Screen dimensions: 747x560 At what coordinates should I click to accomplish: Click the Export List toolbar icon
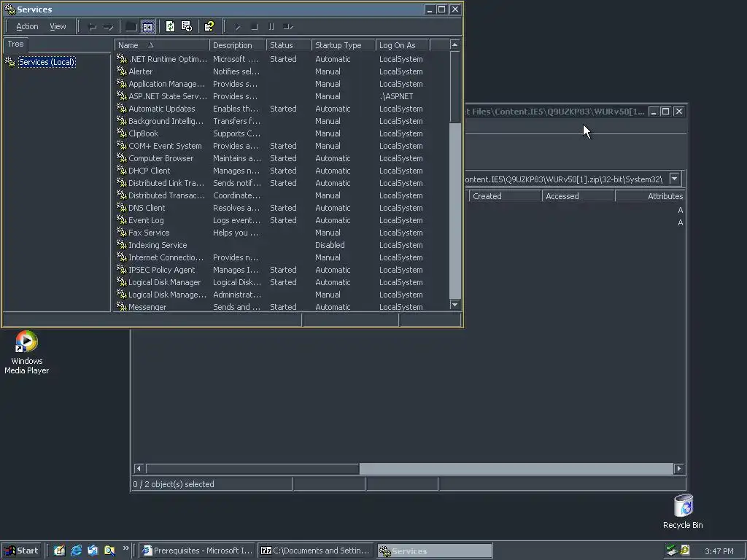(186, 27)
